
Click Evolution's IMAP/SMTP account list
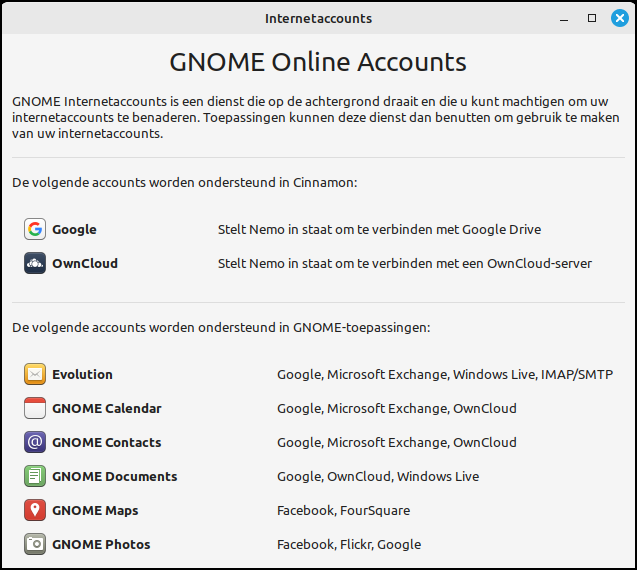tap(445, 374)
